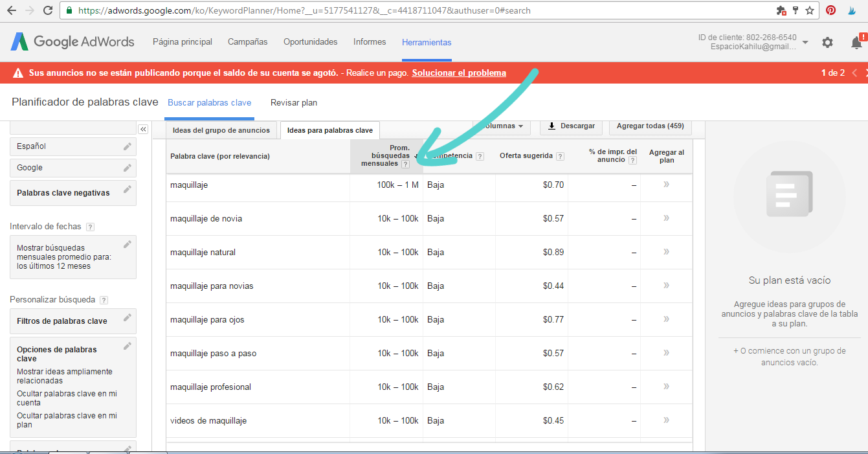The width and height of the screenshot is (868, 454).
Task: Open Página principal menu
Action: (x=183, y=42)
